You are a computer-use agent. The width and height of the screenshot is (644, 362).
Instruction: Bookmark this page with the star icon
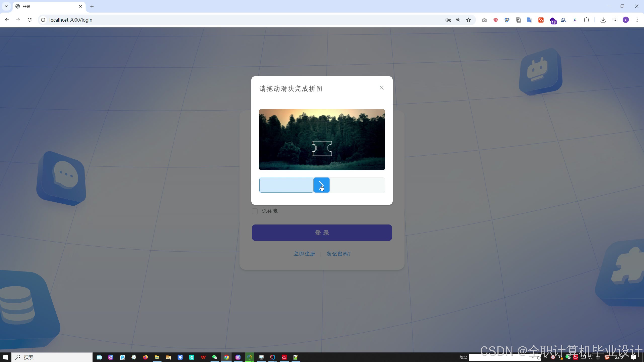tap(468, 20)
